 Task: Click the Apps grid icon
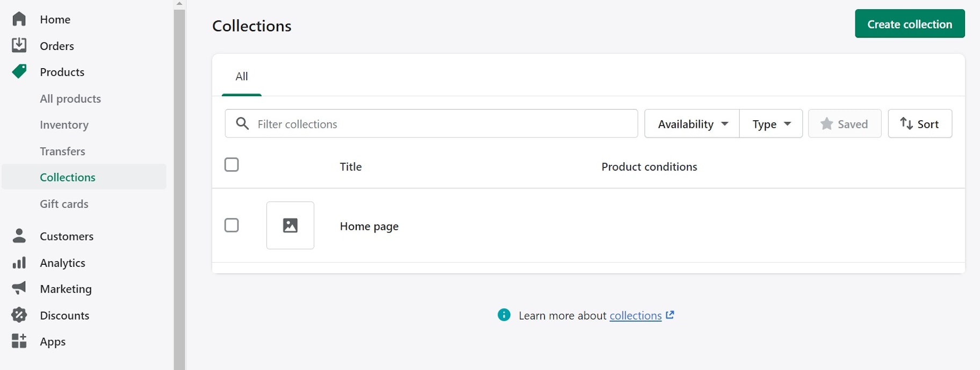click(x=19, y=341)
